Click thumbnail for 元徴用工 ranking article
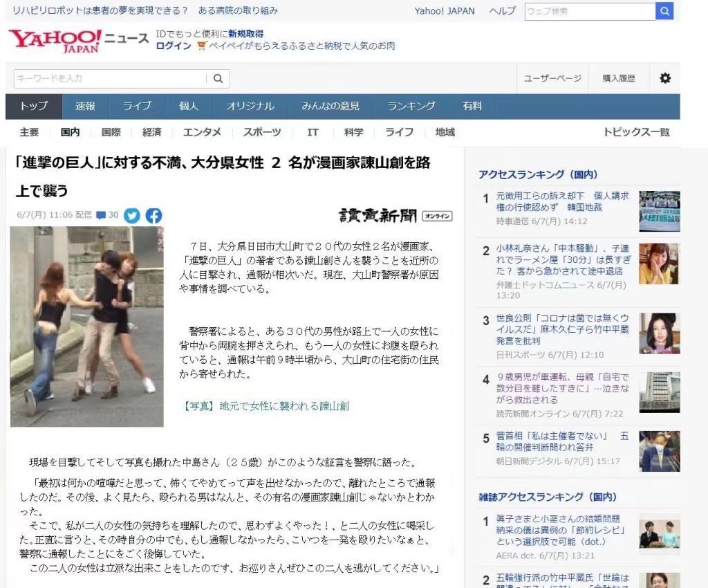 [659, 211]
